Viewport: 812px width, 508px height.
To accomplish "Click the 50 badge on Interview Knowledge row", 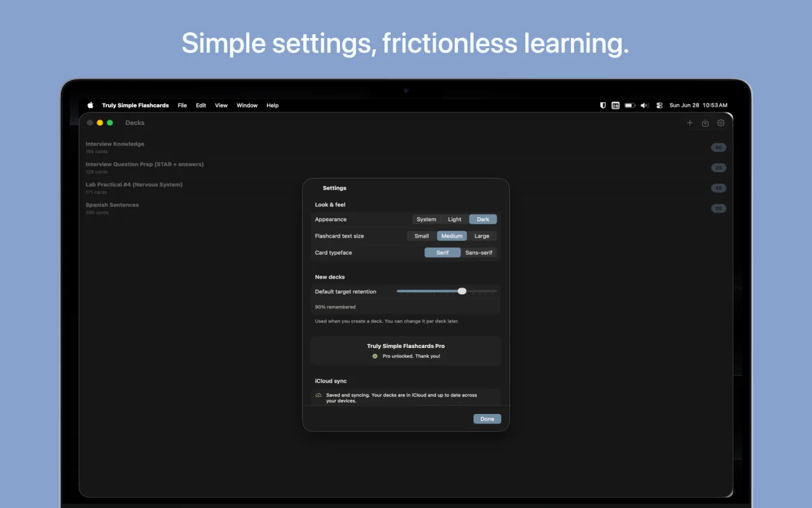I will tap(719, 147).
